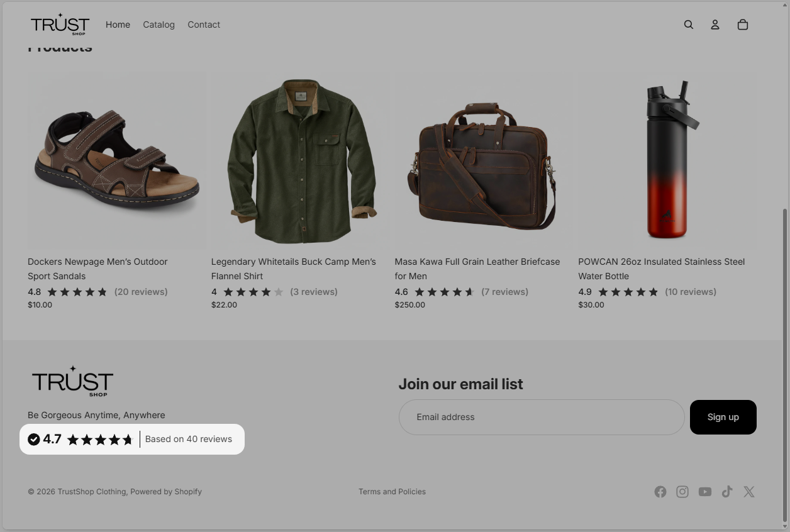Click the page vertical scrollbar

point(784,365)
